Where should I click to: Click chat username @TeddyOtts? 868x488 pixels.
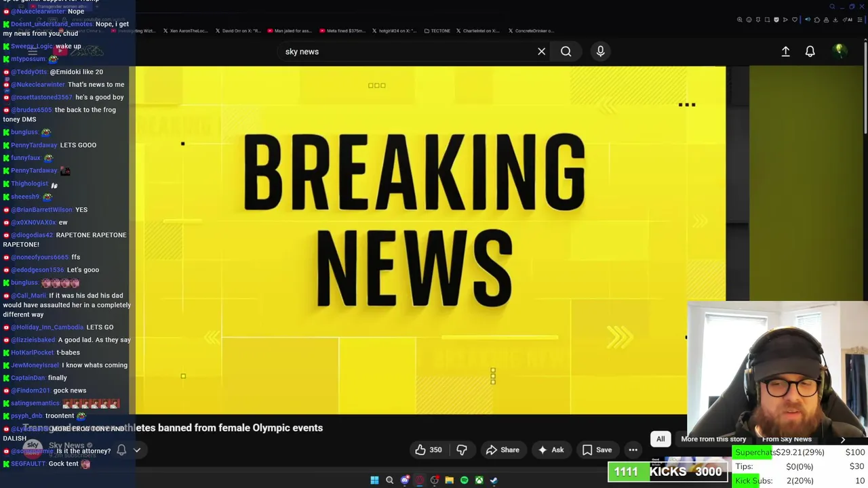coord(29,72)
